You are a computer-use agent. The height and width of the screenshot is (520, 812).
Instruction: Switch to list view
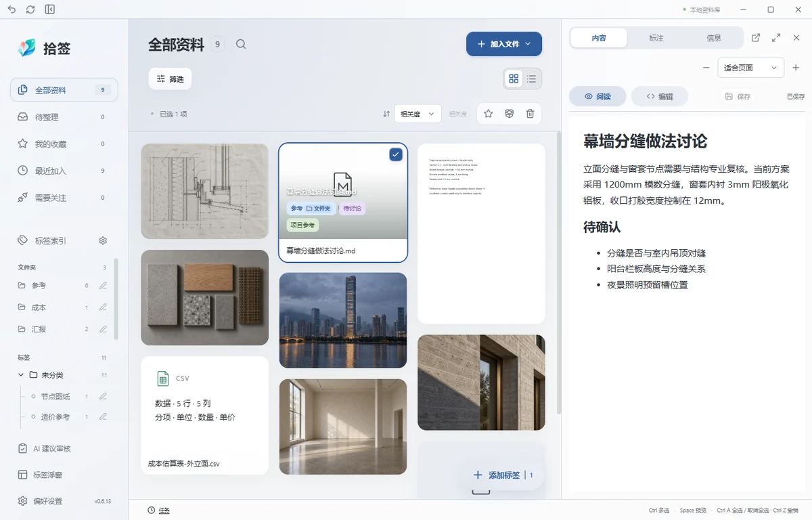tap(532, 79)
